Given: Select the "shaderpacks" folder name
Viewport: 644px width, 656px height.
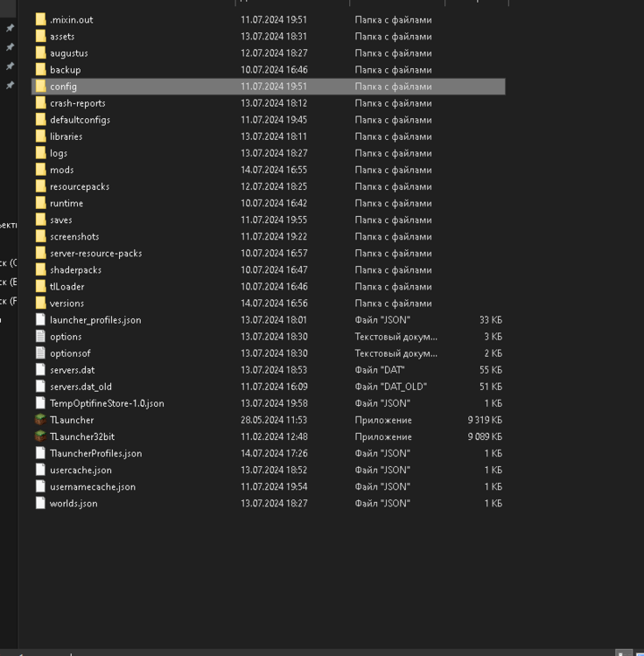Looking at the screenshot, I should [x=76, y=270].
